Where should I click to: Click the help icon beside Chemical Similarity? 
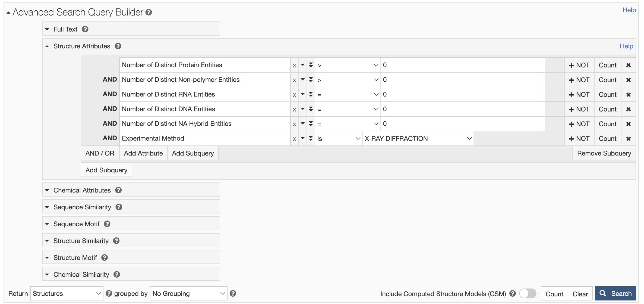117,274
